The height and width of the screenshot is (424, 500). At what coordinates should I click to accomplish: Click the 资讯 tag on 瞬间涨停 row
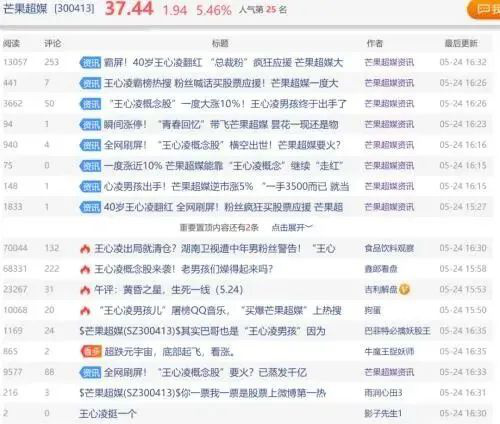click(90, 125)
